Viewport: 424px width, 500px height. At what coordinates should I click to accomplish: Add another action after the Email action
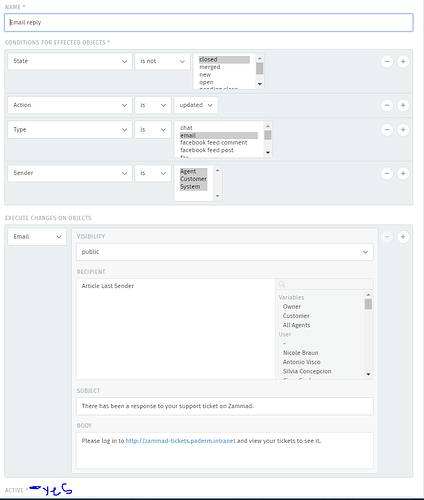pyautogui.click(x=403, y=237)
